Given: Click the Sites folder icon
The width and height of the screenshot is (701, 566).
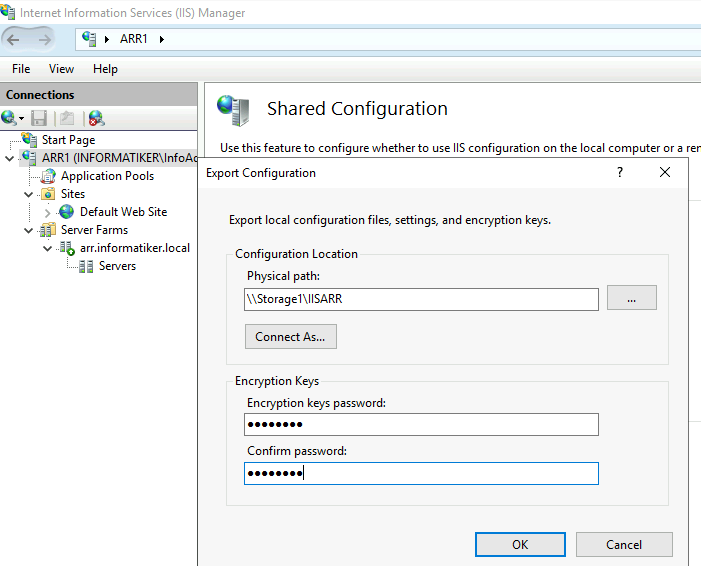Looking at the screenshot, I should pos(48,194).
